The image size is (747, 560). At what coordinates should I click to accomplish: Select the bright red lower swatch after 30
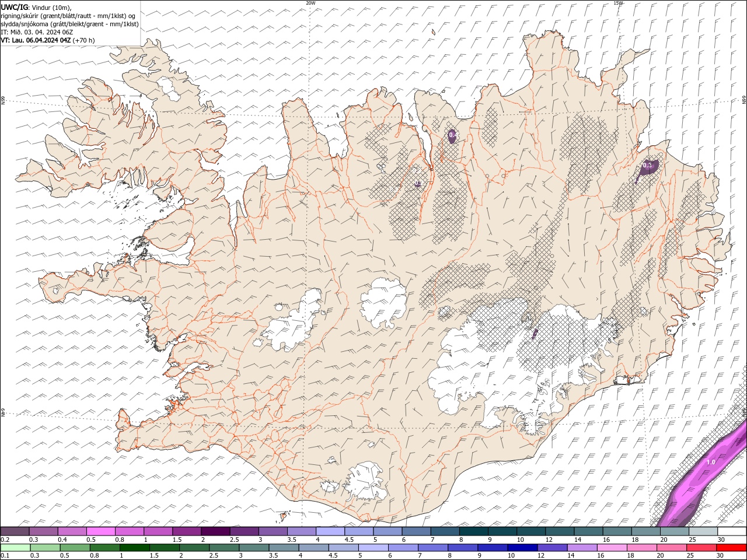tap(731, 547)
